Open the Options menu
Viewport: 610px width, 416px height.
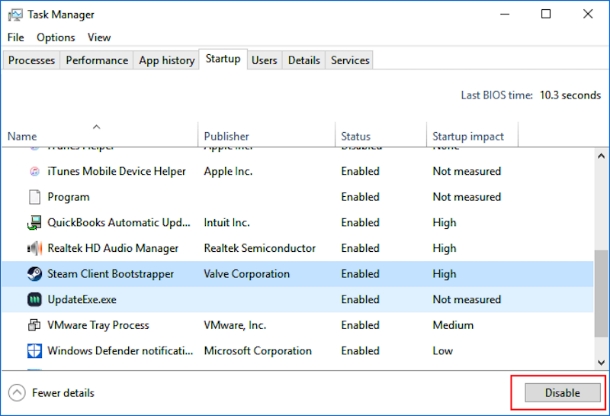56,37
